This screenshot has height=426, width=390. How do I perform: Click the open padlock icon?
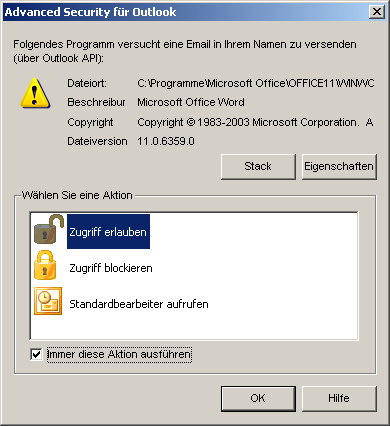pos(49,230)
